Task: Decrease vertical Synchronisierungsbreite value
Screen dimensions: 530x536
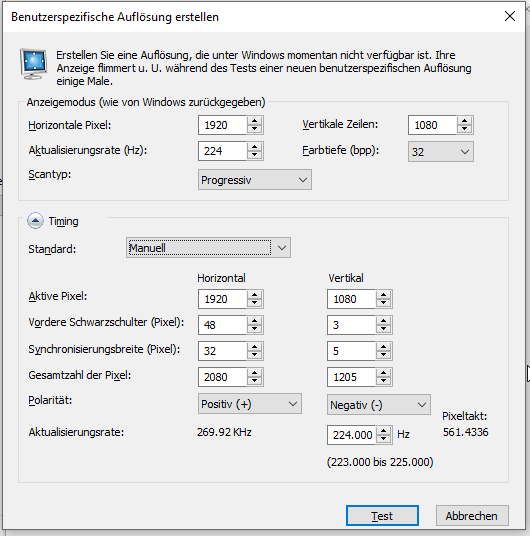Action: [x=383, y=355]
